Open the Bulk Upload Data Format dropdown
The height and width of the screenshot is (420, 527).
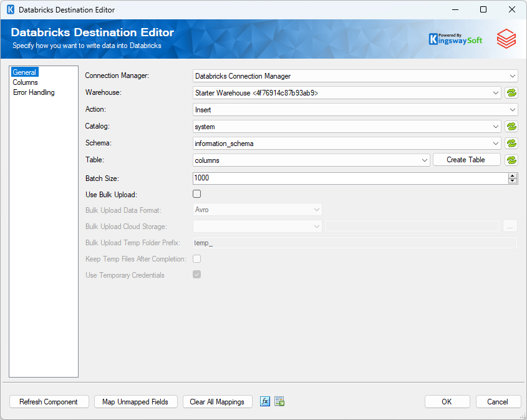(x=258, y=210)
